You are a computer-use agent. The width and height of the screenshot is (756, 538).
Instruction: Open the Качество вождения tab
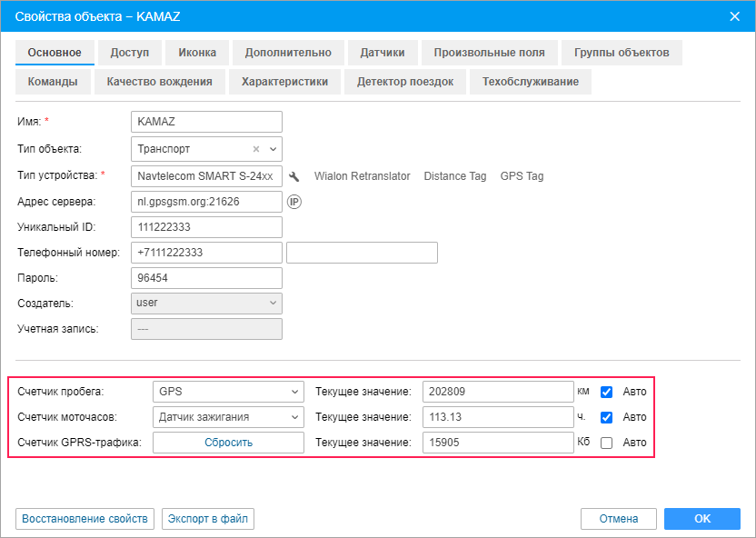click(160, 82)
